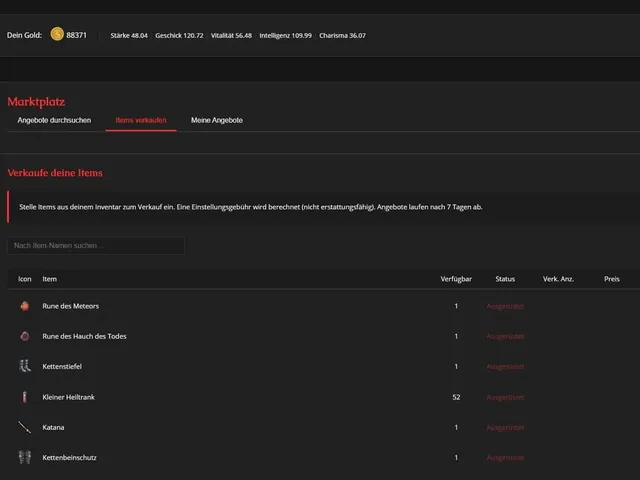Select the Katana item name
This screenshot has width=640, height=480.
click(53, 427)
